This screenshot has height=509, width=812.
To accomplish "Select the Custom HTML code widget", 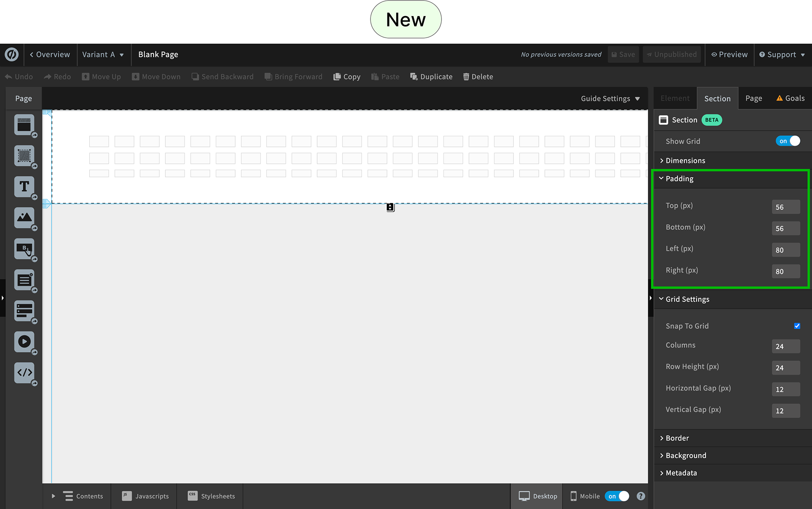I will point(24,372).
